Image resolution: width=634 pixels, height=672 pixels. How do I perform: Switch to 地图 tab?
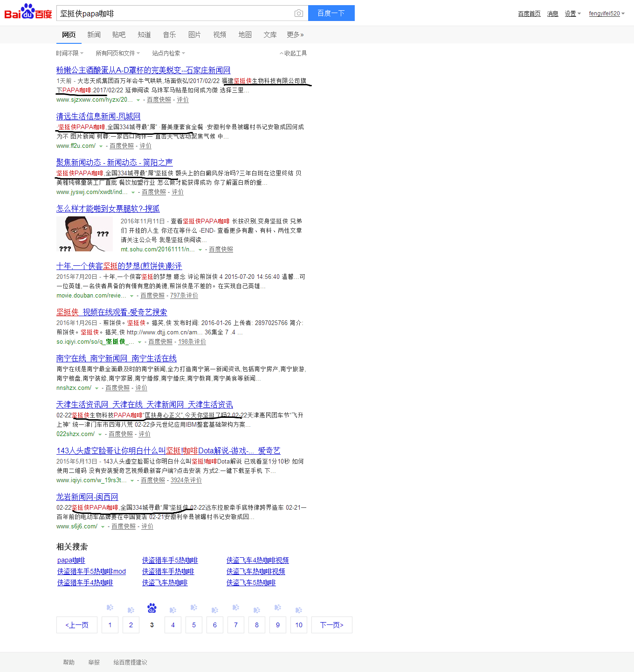245,35
